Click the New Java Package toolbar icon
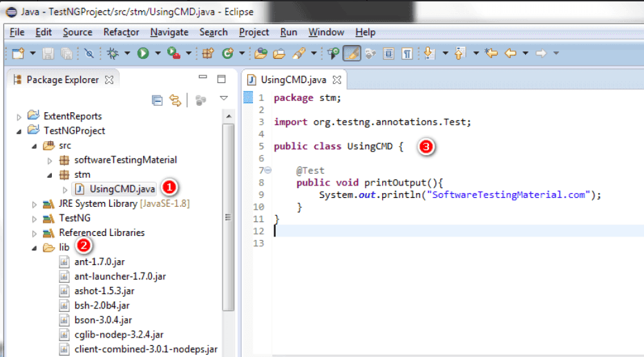Screen dimensions: 644x357 tap(208, 53)
